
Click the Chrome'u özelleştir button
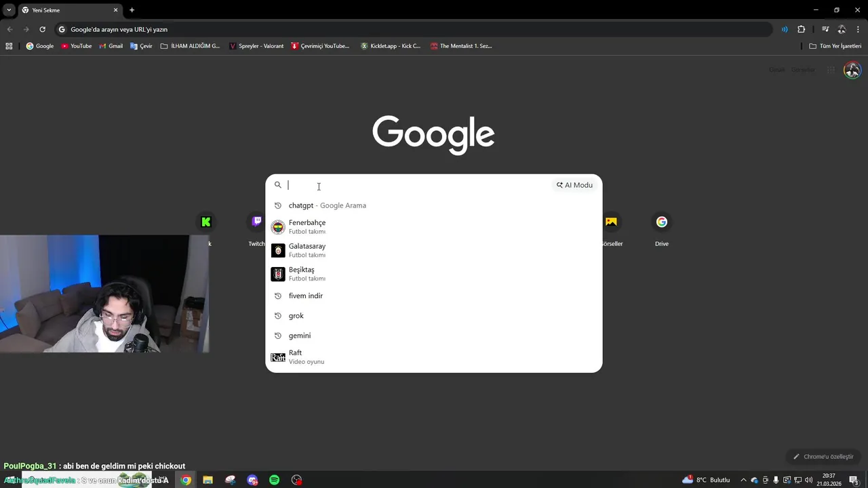coord(823,457)
